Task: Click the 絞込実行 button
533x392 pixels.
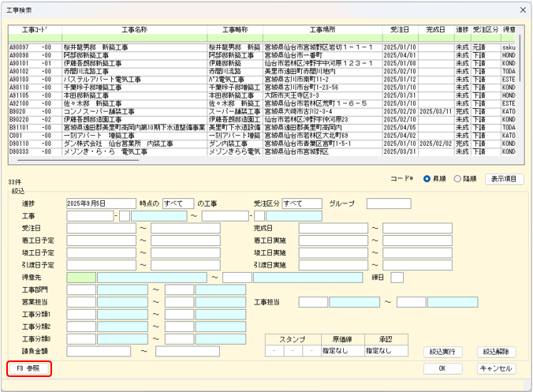Action: coord(442,351)
